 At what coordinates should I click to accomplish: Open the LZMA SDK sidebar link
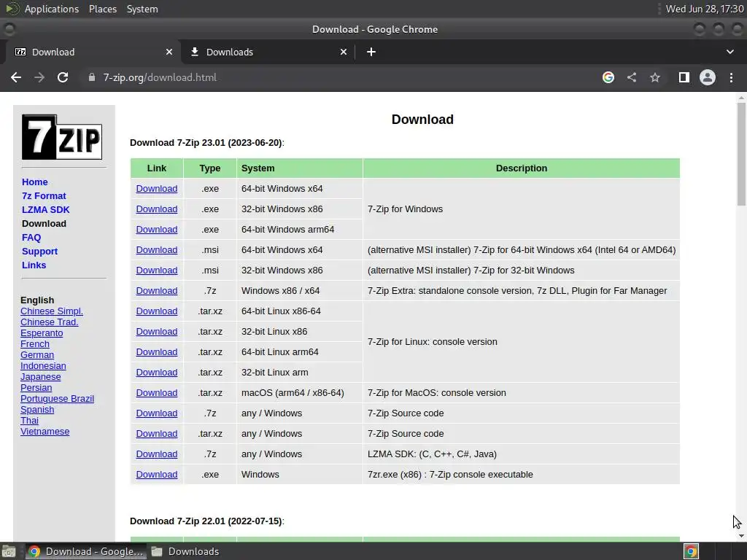pyautogui.click(x=46, y=209)
